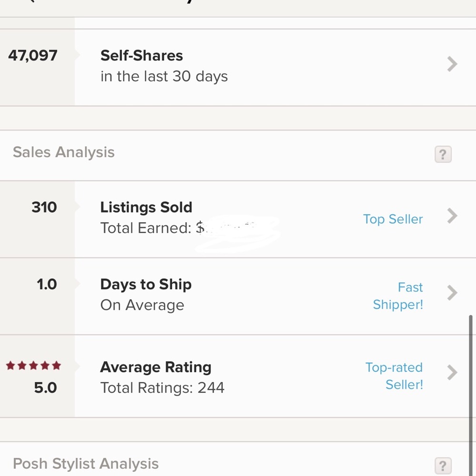
Task: Open Listings Sold details chevron
Action: [x=452, y=216]
